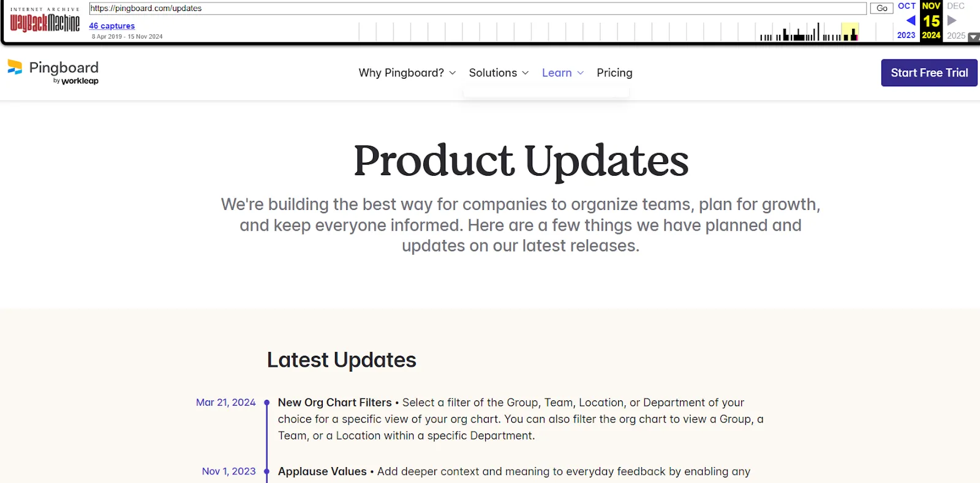Select the 2023 year link
Viewport: 980px width, 483px height.
pos(906,36)
